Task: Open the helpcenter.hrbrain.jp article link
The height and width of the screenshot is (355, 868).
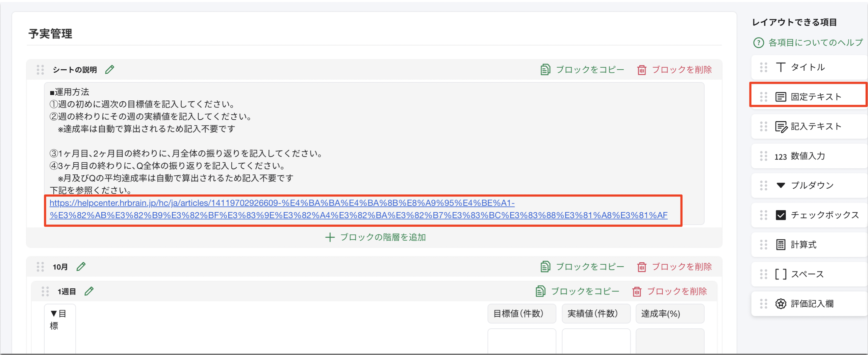Action: 358,209
